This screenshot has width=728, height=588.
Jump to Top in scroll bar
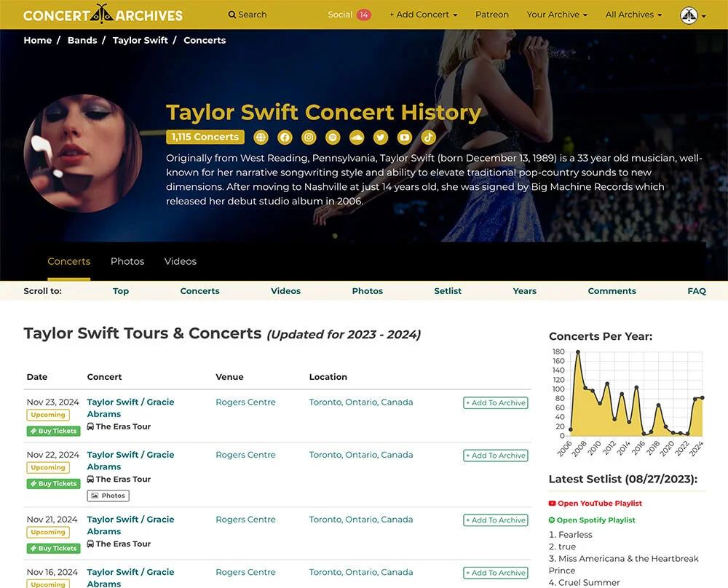(121, 291)
